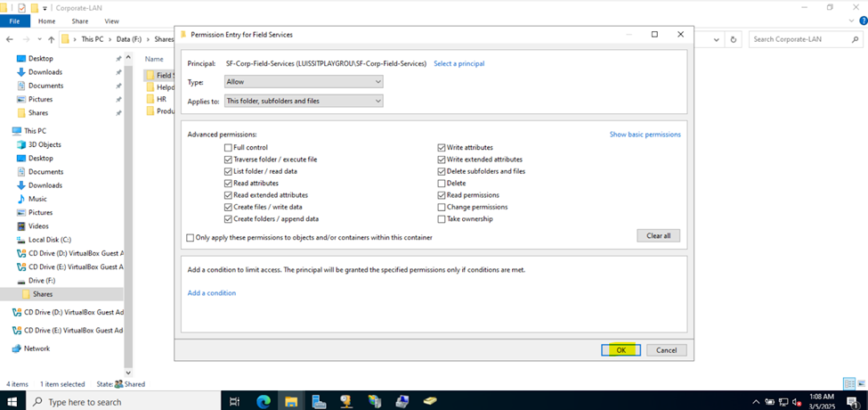The image size is (868, 410).
Task: Select Network in navigation pane
Action: [x=37, y=348]
